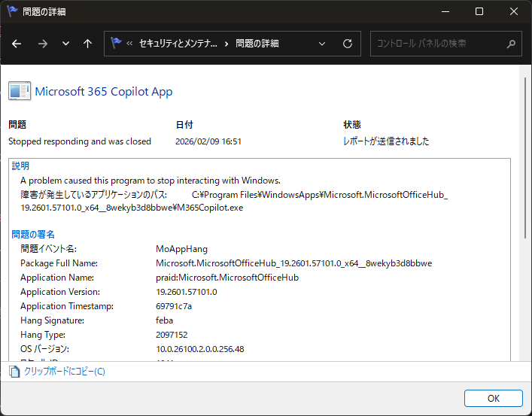Image resolution: width=532 pixels, height=416 pixels.
Task: Focus the コントロール パネルの検索 search box
Action: click(x=445, y=44)
